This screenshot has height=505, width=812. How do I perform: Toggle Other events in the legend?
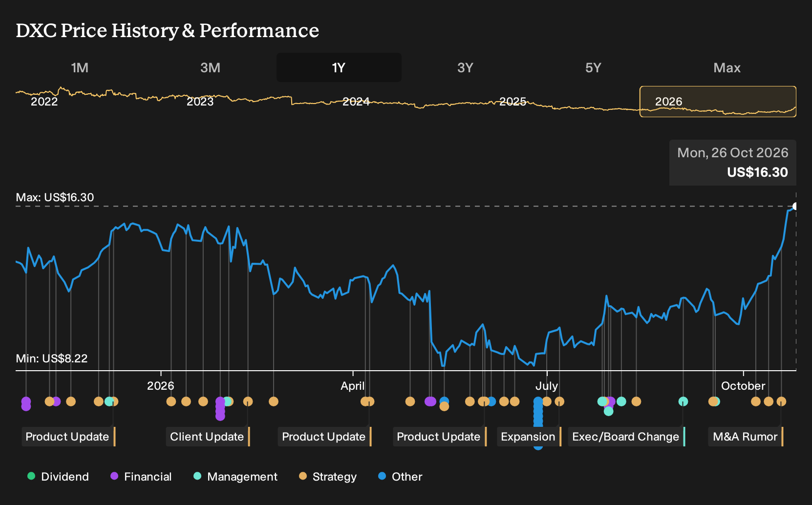pyautogui.click(x=400, y=477)
